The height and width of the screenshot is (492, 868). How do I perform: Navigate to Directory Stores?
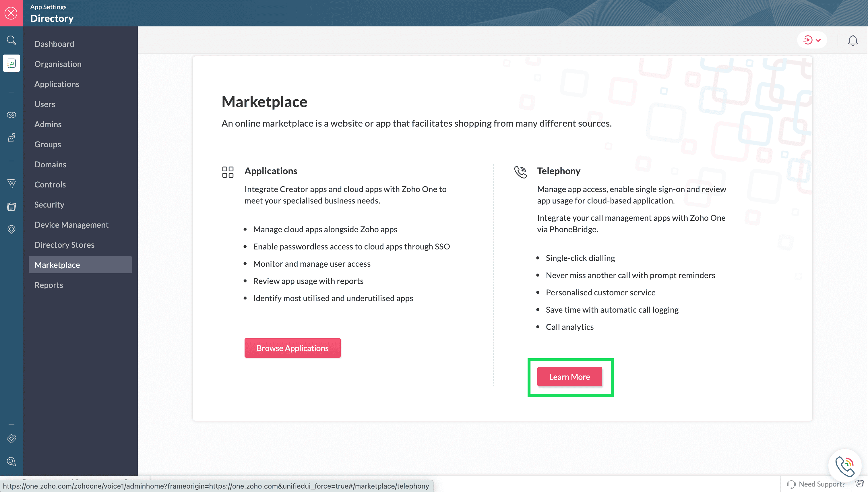point(64,245)
